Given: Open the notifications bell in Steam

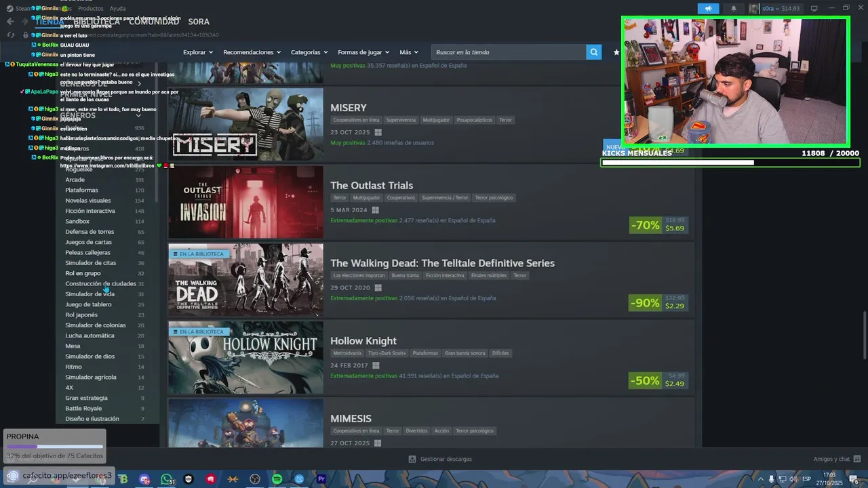Looking at the screenshot, I should 733,9.
